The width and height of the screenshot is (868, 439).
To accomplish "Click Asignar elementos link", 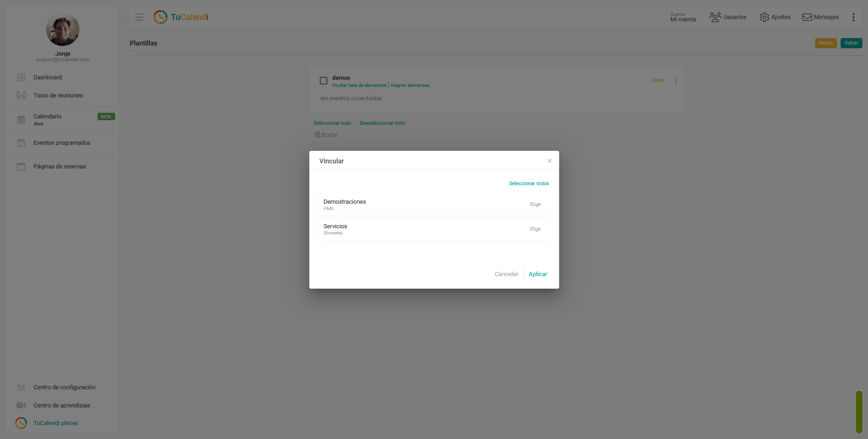I will click(x=410, y=85).
